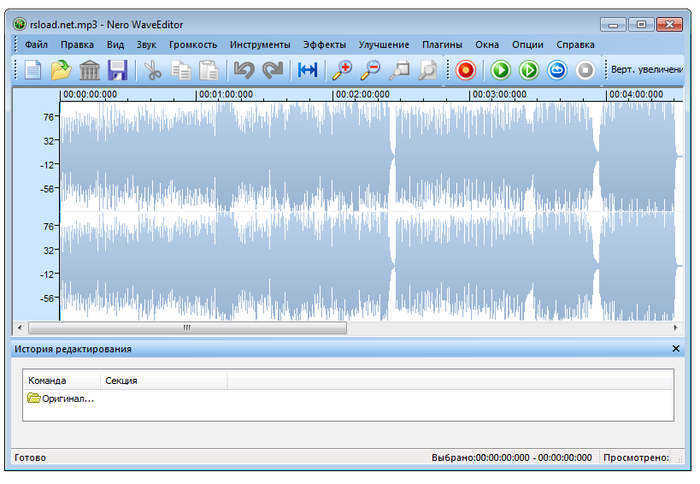Open the Эффекты menu
The width and height of the screenshot is (700, 484).
coord(325,45)
